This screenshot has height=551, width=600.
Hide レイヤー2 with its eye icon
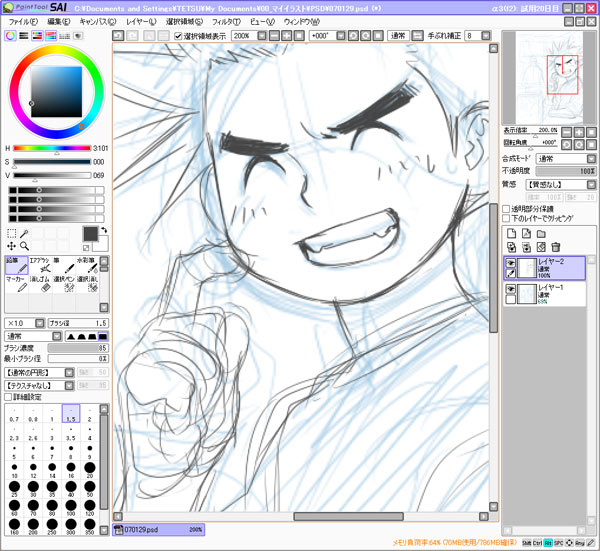coord(510,263)
